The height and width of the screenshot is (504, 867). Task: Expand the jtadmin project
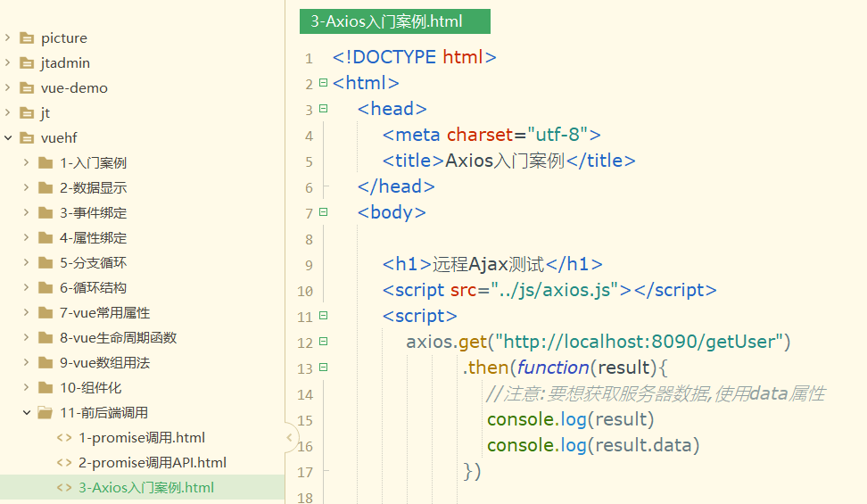point(8,62)
